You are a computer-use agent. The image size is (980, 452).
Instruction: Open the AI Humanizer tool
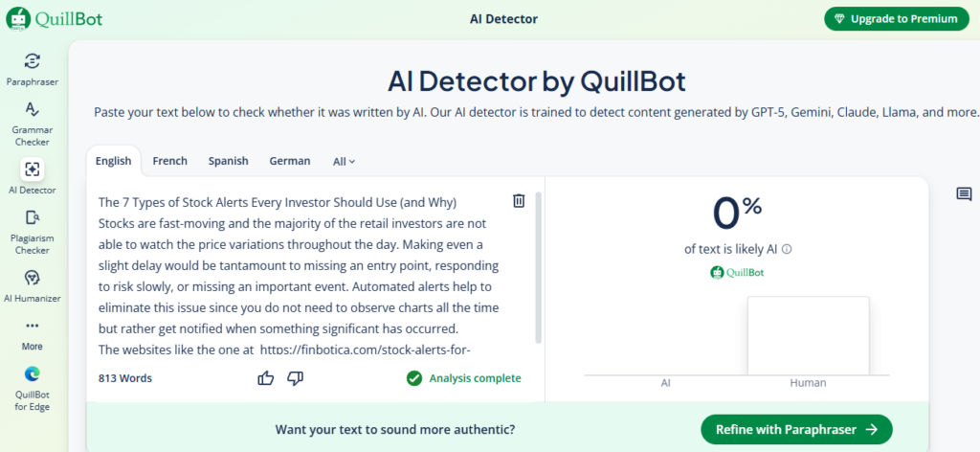(33, 278)
